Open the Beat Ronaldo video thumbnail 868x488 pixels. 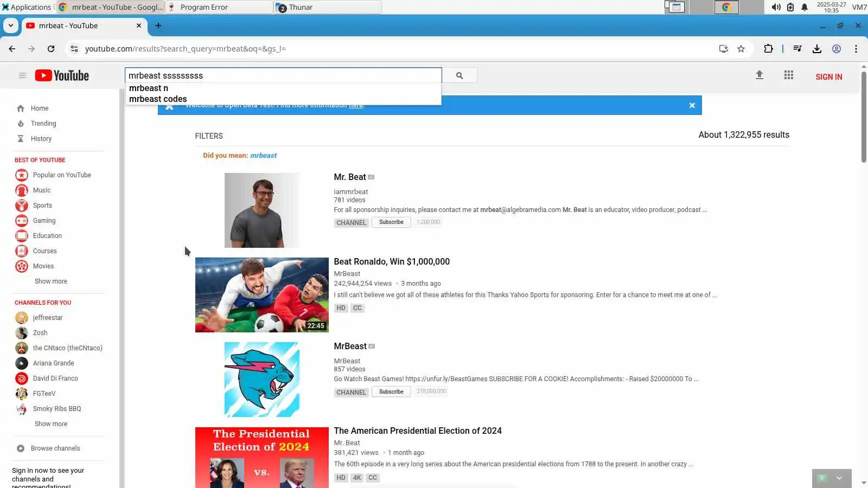pyautogui.click(x=262, y=295)
